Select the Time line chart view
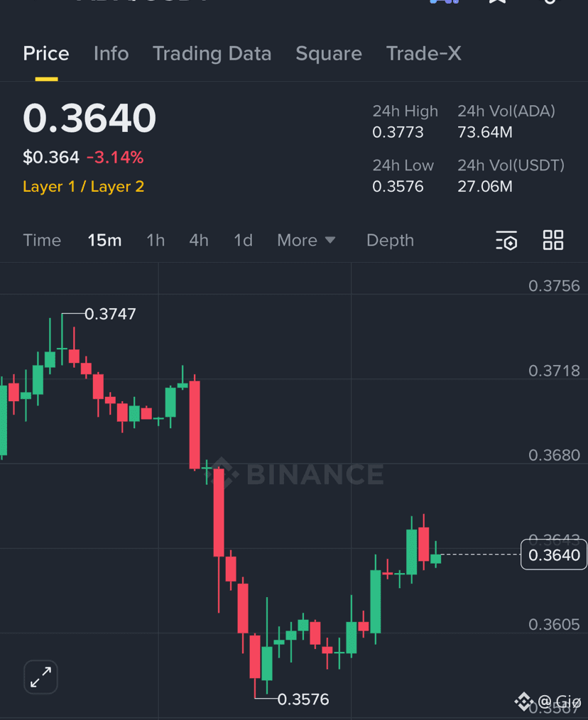 pyautogui.click(x=42, y=240)
